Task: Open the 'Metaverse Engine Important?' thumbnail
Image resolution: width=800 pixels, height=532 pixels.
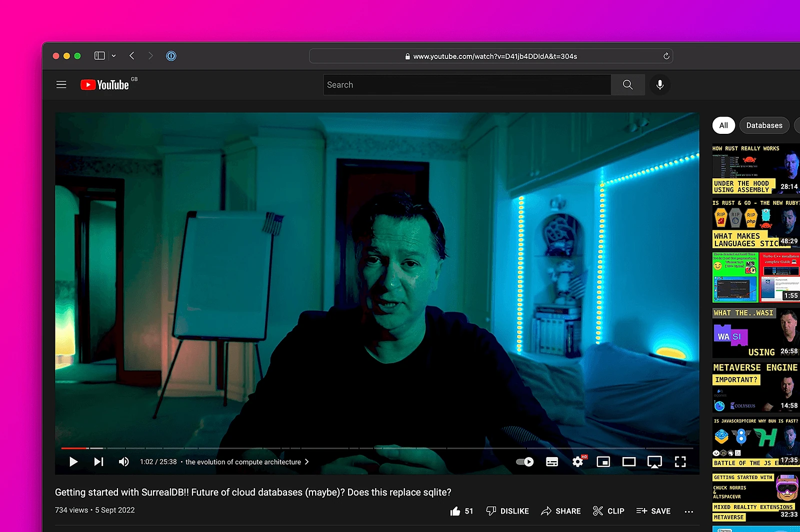Action: point(756,387)
